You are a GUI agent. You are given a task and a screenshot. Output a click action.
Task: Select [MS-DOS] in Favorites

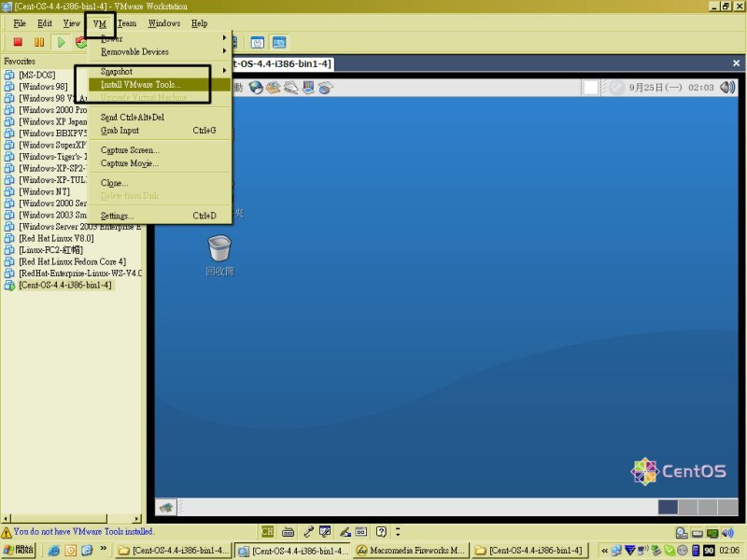[36, 75]
